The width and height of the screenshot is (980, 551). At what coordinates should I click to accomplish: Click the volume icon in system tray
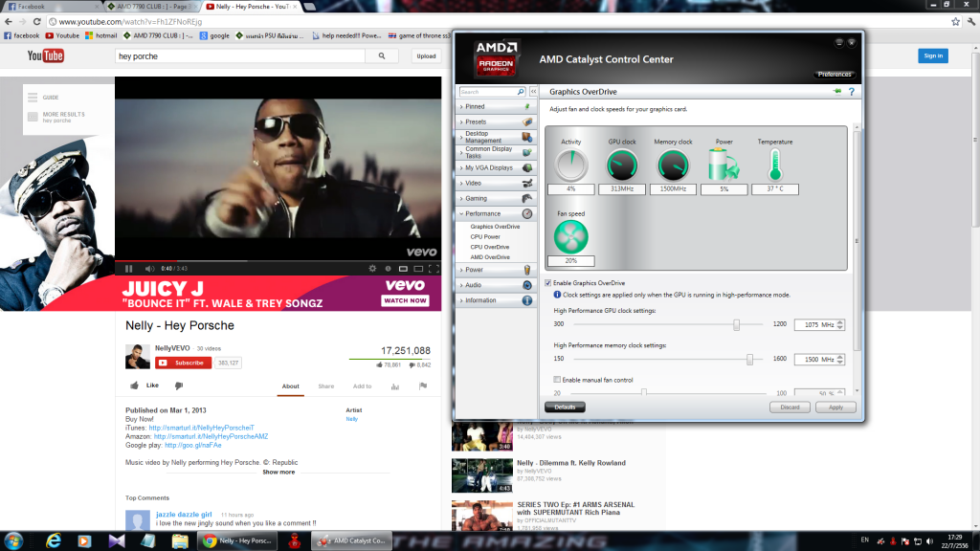pyautogui.click(x=930, y=541)
